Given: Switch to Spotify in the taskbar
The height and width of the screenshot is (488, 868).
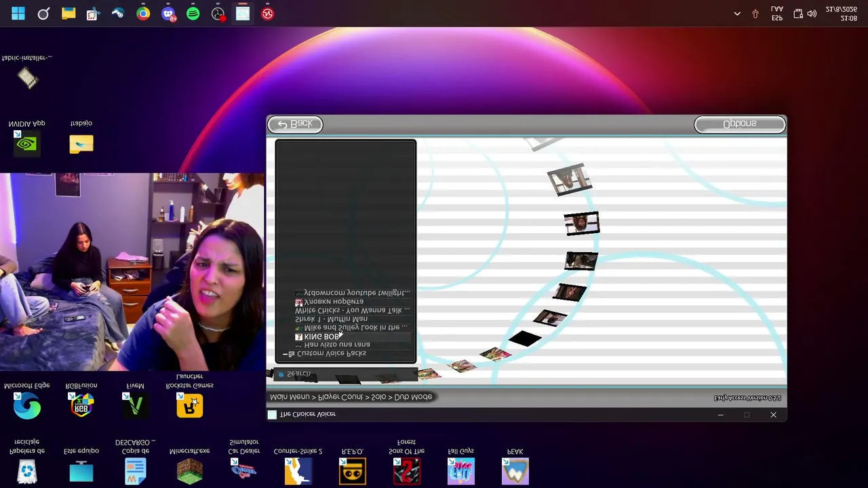Looking at the screenshot, I should point(193,14).
